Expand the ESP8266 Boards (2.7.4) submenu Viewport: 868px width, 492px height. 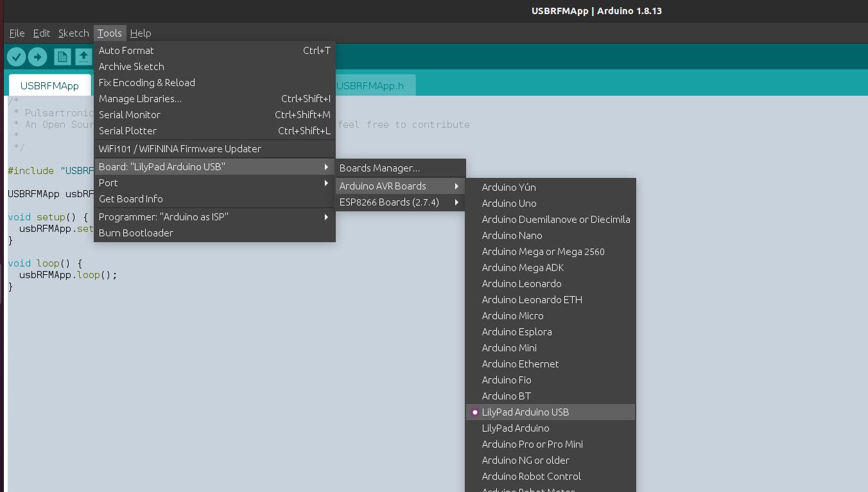click(x=400, y=202)
